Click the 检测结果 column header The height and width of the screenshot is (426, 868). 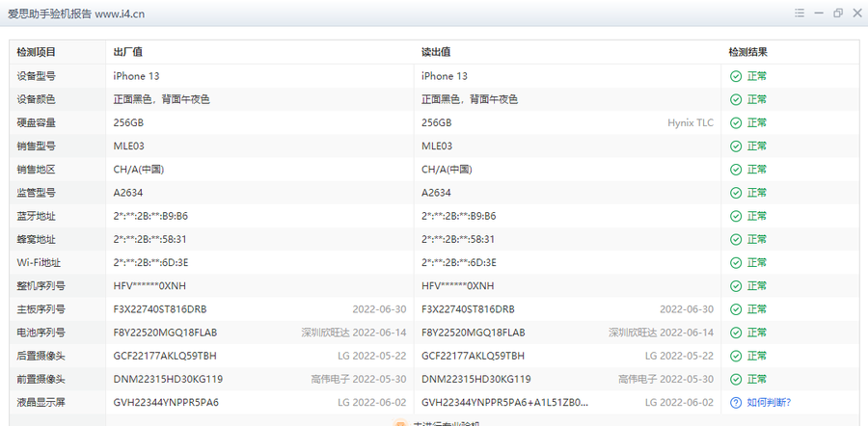click(x=747, y=53)
